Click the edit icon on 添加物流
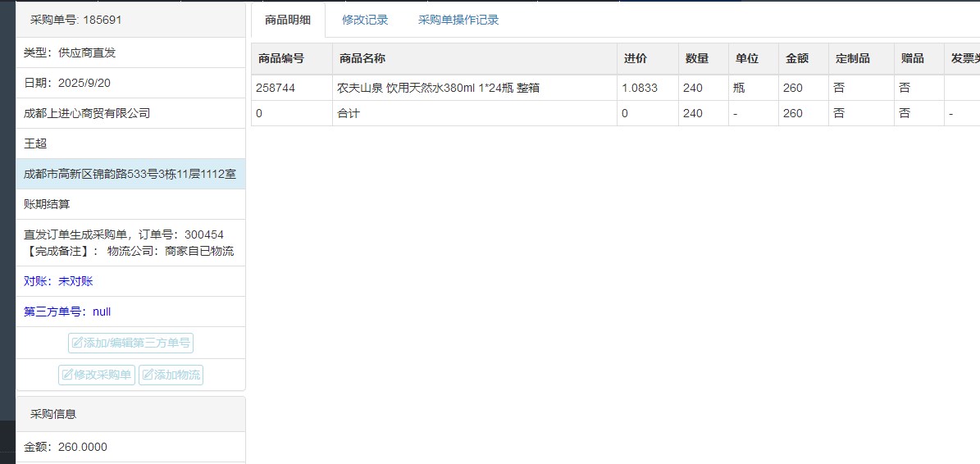 point(148,375)
